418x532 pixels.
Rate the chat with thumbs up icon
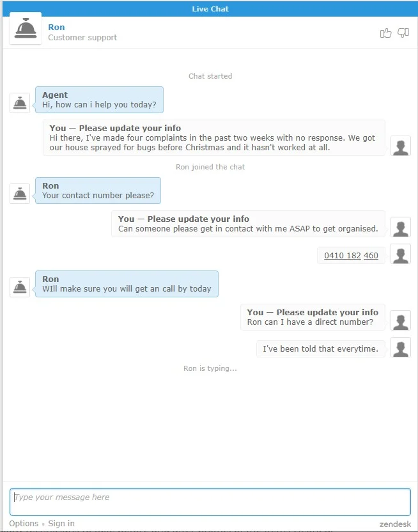385,33
